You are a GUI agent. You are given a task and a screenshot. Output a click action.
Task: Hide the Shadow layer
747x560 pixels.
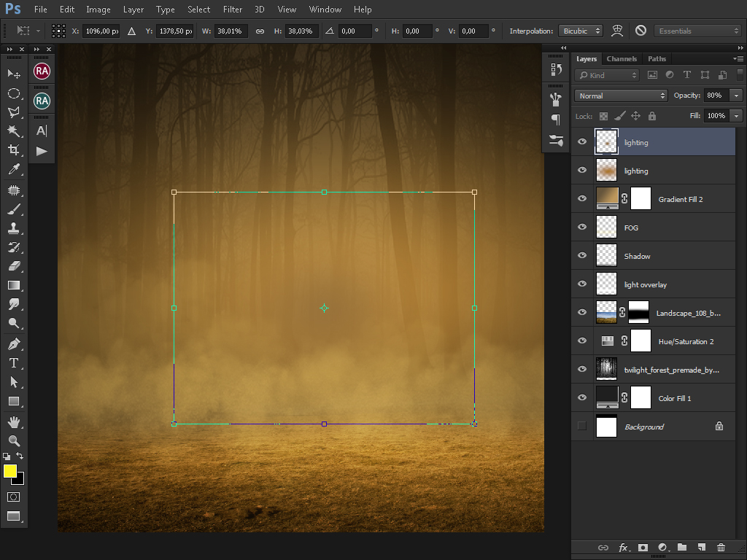pyautogui.click(x=582, y=255)
